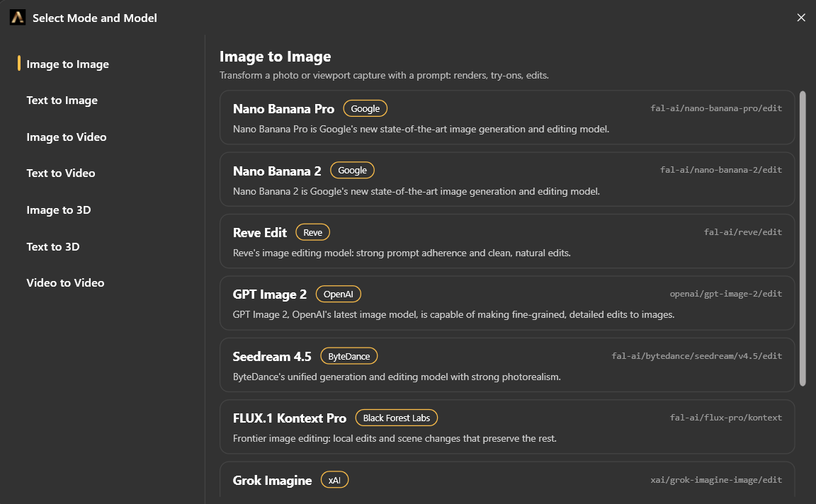Close the Select Mode and Model dialog
The image size is (816, 504).
pos(801,18)
